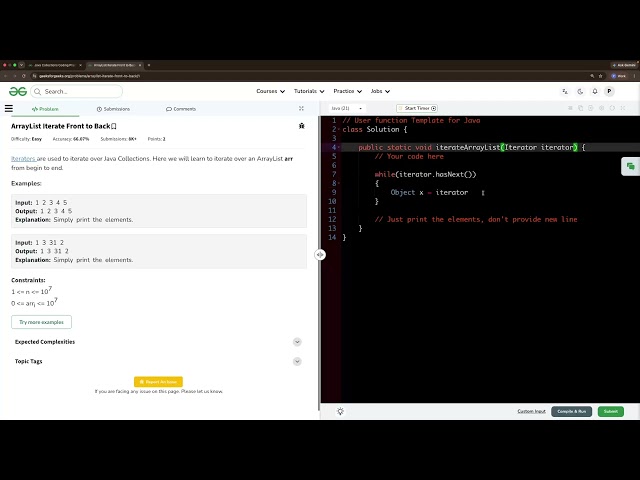Click the '// Your code here' comment

coord(409,156)
